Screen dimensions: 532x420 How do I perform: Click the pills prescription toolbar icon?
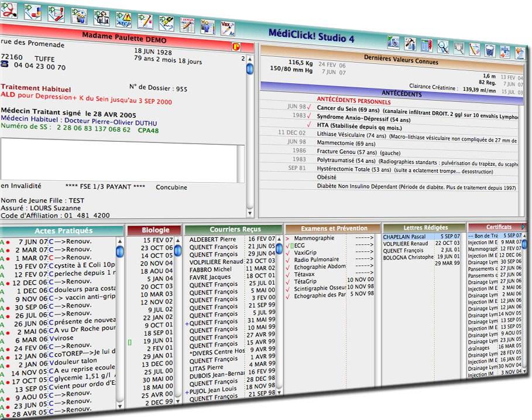pyautogui.click(x=33, y=11)
